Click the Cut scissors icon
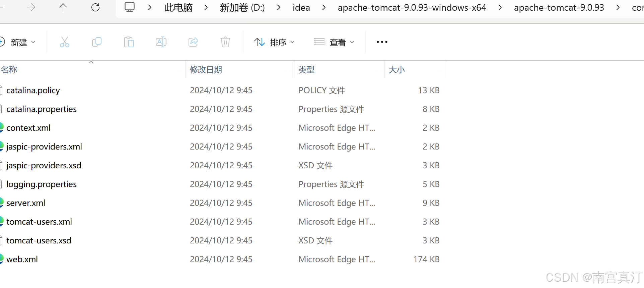Image resolution: width=644 pixels, height=288 pixels. (65, 42)
